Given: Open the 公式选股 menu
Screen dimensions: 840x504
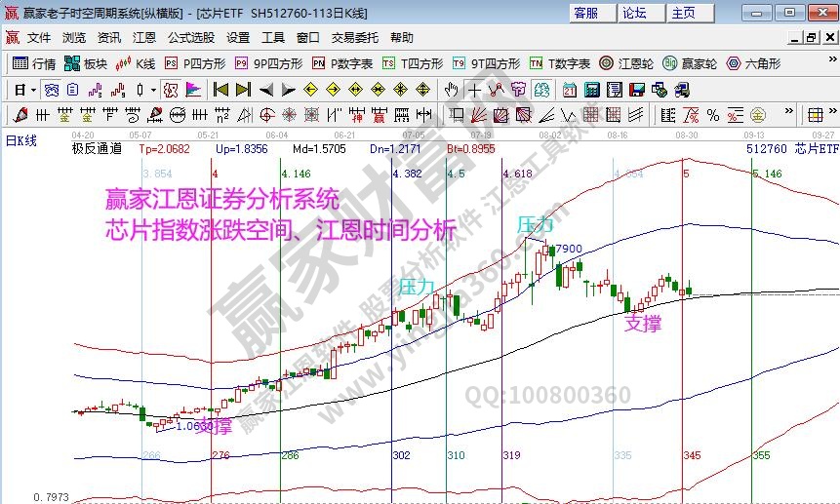Looking at the screenshot, I should (190, 38).
